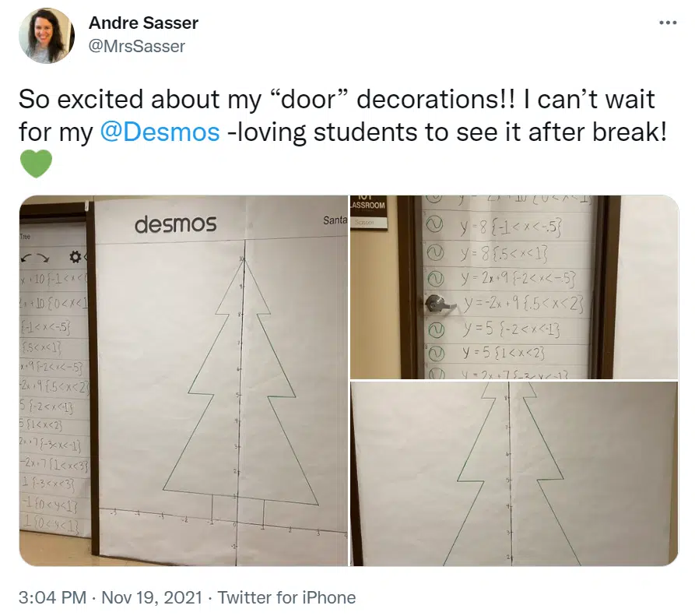The width and height of the screenshot is (695, 616).
Task: Click the Twitter for iPhone source label
Action: click(286, 597)
